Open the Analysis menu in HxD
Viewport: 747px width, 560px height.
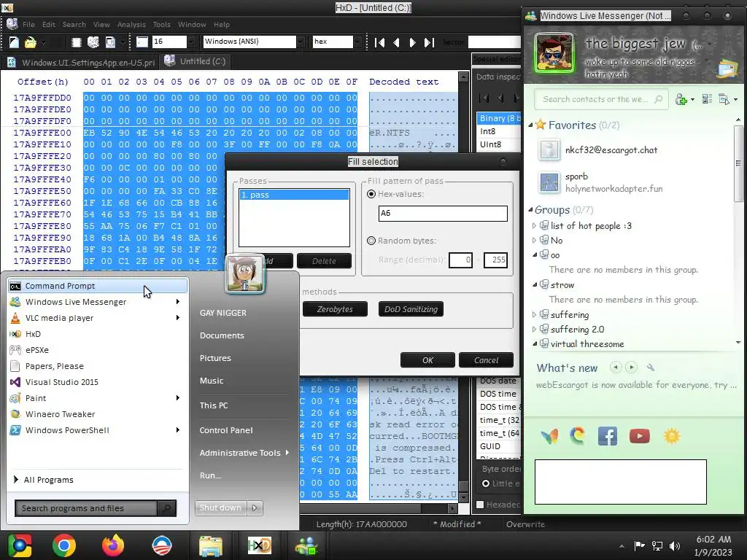(x=131, y=24)
